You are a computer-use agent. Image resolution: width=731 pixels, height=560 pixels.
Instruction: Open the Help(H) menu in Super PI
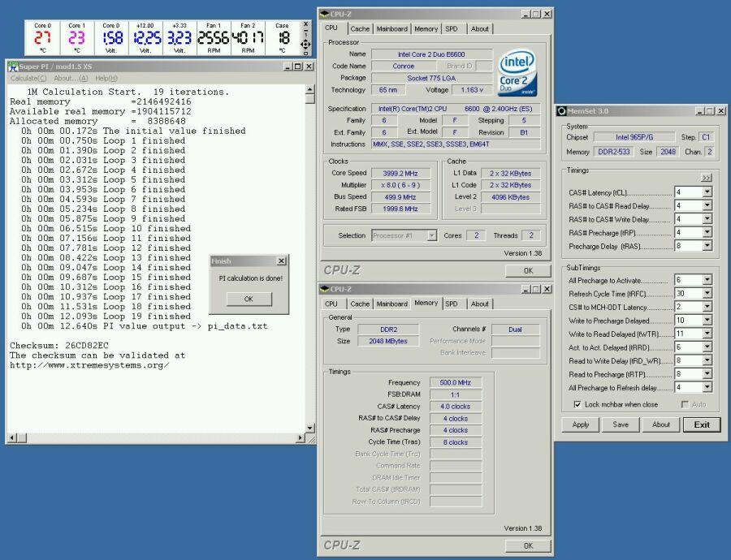[106, 78]
